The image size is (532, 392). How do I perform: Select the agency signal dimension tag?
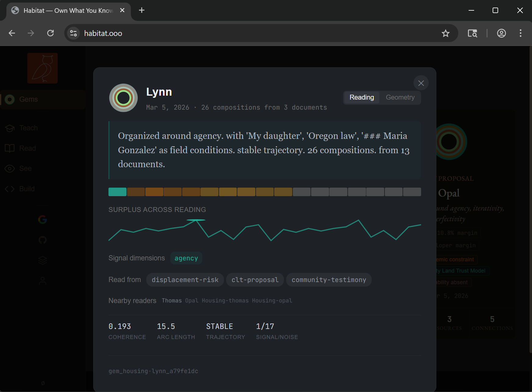(x=186, y=258)
